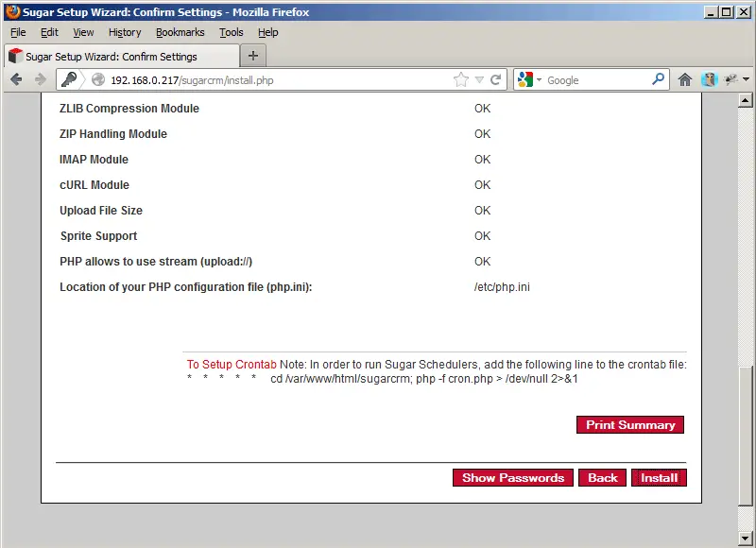Click the OK status for cURL Module
Screen dimensions: 756x548
(x=483, y=185)
